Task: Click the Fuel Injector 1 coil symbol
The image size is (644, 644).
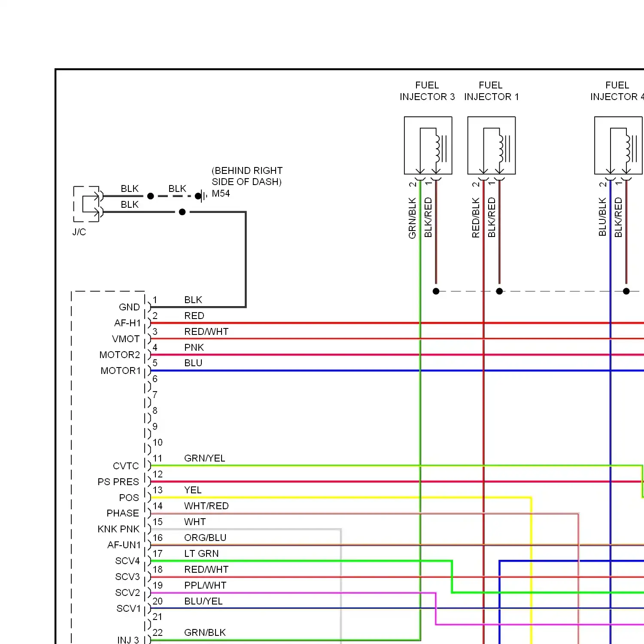Action: (492, 146)
